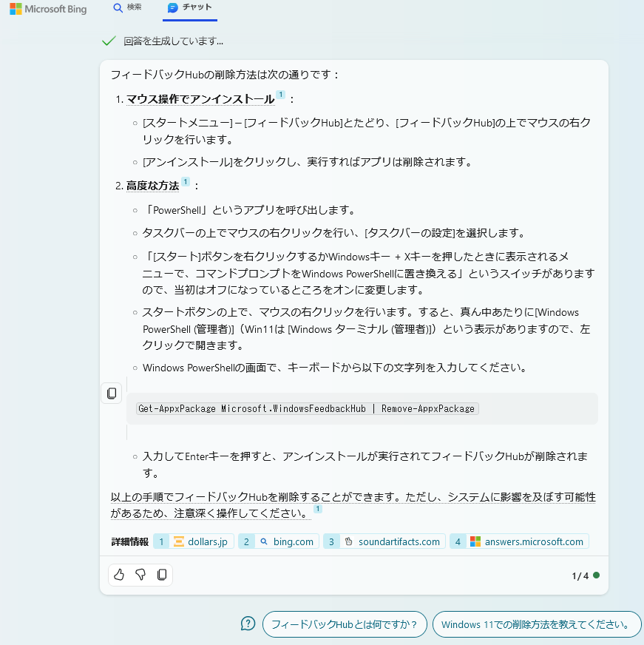Viewport: 644px width, 645px height.
Task: Dislike the response with thumbs down
Action: [x=140, y=574]
